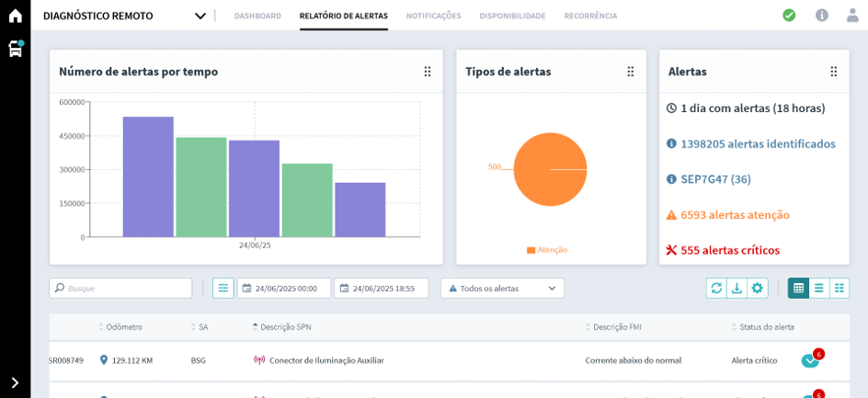This screenshot has height=398, width=868.
Task: Click the green status check icon
Action: coord(789,16)
